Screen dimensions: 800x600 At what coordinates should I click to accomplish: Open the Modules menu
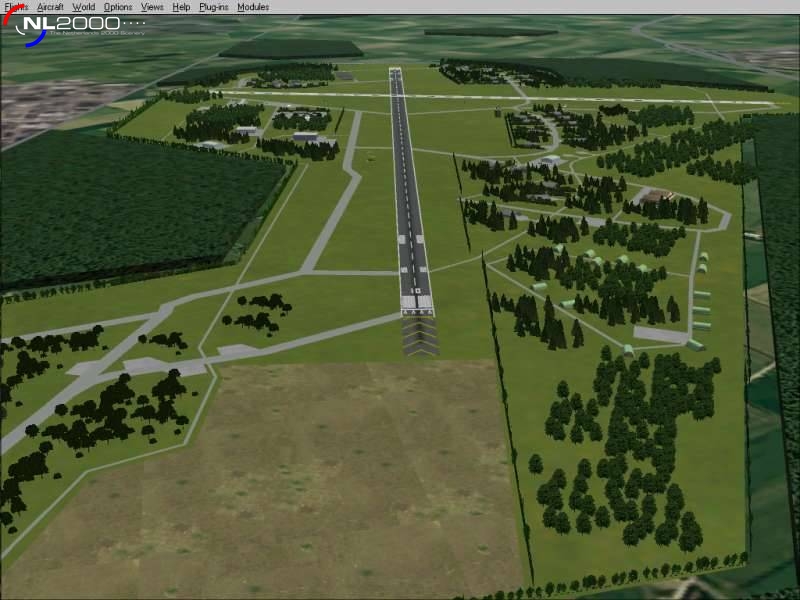[x=253, y=7]
